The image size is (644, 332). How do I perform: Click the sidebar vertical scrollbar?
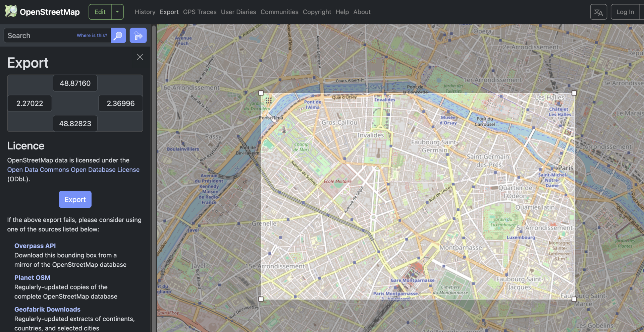tap(154, 178)
